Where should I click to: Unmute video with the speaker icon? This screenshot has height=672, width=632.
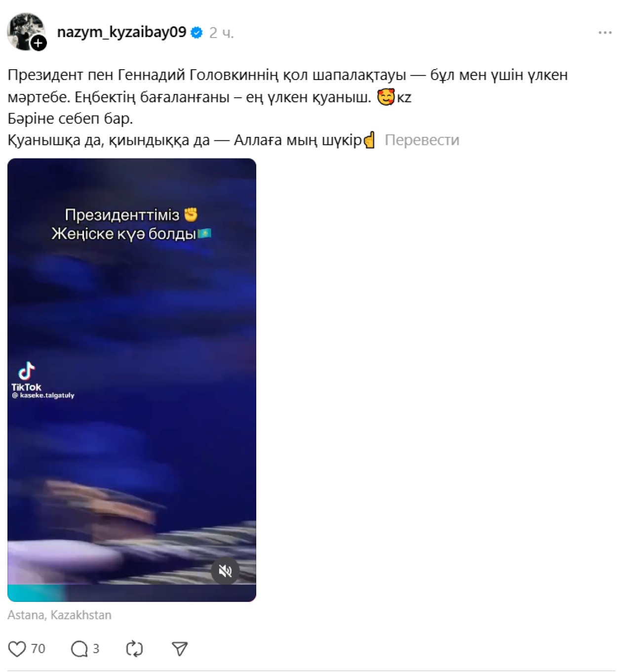point(225,571)
